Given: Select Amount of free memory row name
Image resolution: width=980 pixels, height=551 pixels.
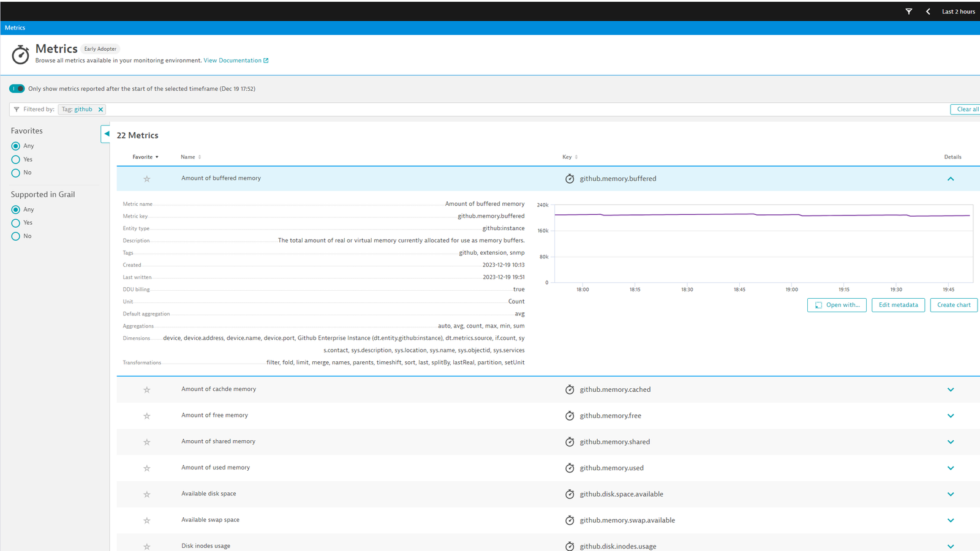Looking at the screenshot, I should coord(214,416).
